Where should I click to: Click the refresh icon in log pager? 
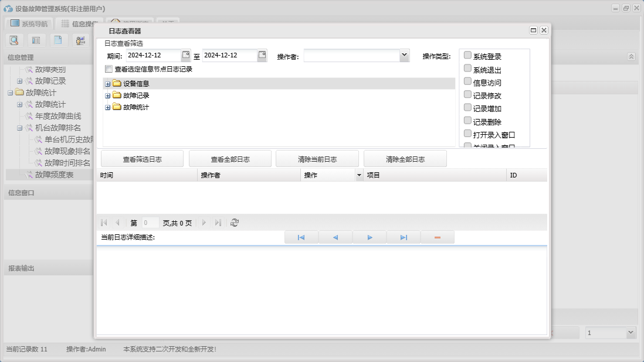click(235, 223)
